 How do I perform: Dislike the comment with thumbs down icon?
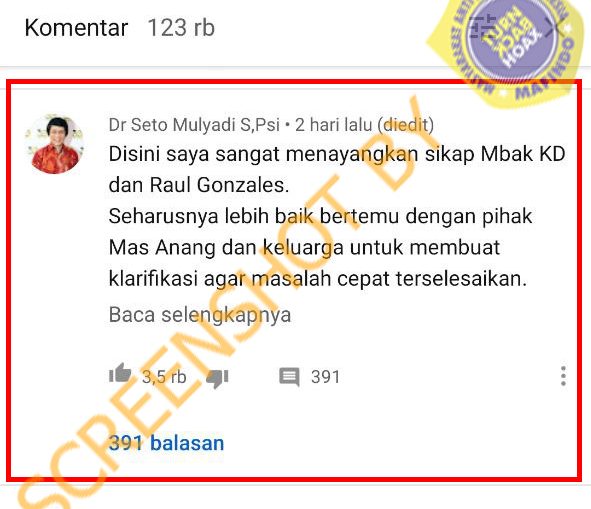[217, 378]
